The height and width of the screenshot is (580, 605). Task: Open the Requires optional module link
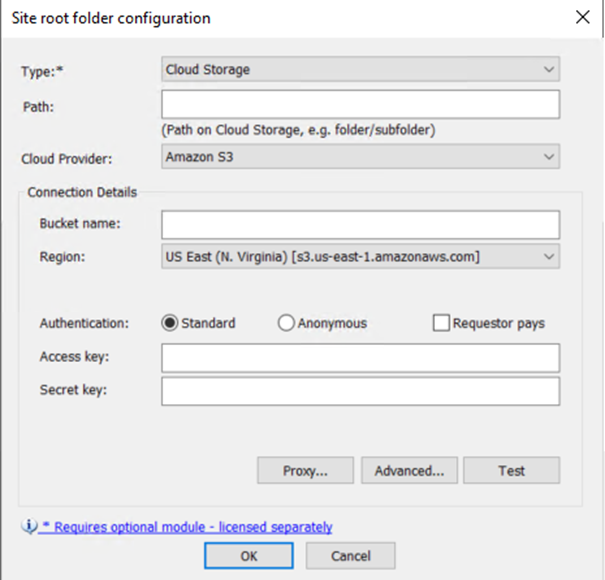click(x=186, y=527)
